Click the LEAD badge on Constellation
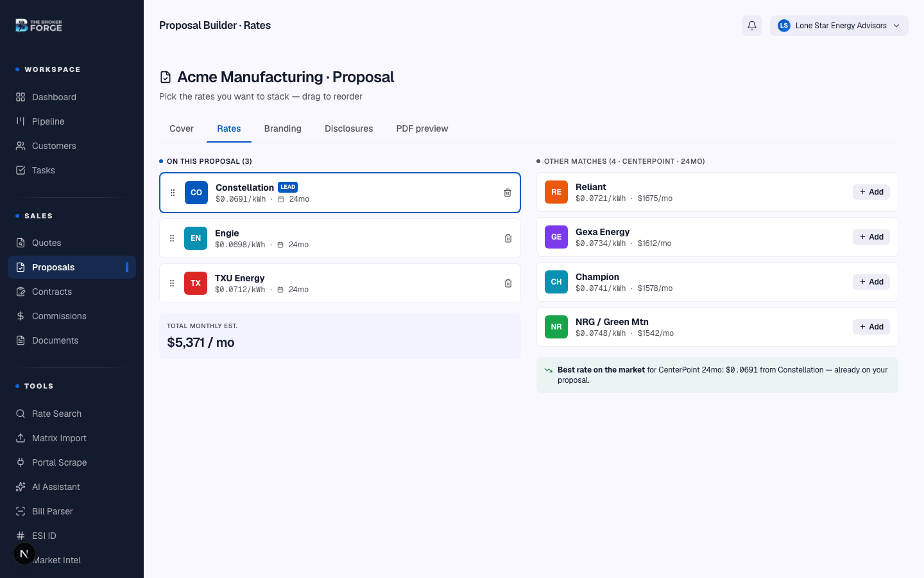 coord(287,187)
